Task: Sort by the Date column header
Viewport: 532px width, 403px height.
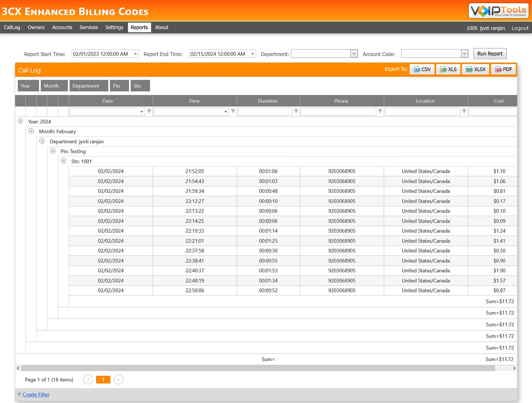Action: coord(111,101)
